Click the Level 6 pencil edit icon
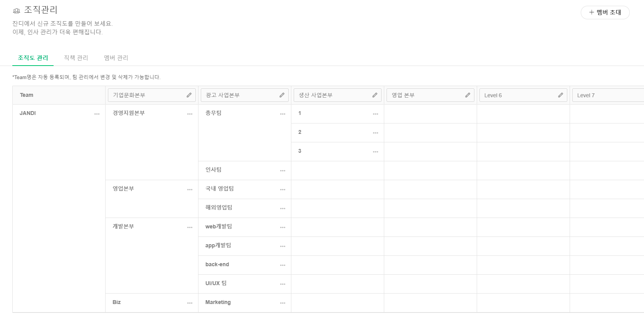The height and width of the screenshot is (321, 644). (x=560, y=95)
